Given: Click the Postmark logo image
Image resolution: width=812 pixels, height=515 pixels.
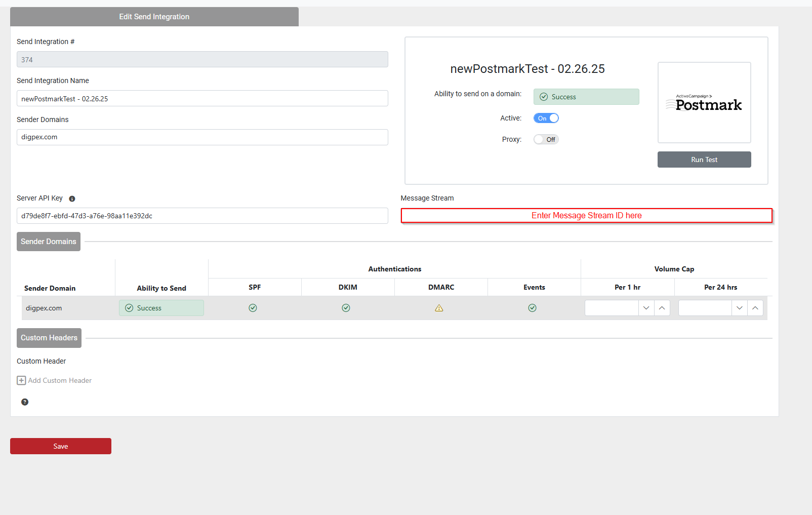Looking at the screenshot, I should click(704, 103).
